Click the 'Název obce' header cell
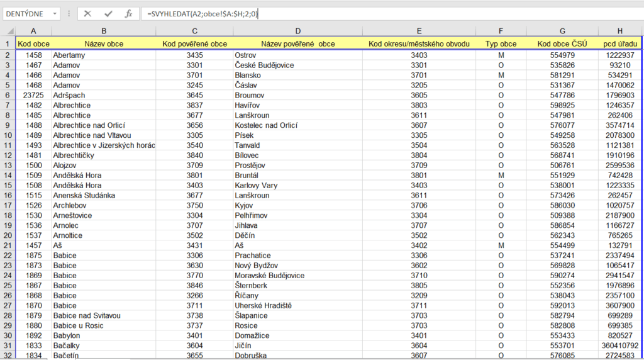Viewport: 644px width, 360px height. pyautogui.click(x=104, y=44)
